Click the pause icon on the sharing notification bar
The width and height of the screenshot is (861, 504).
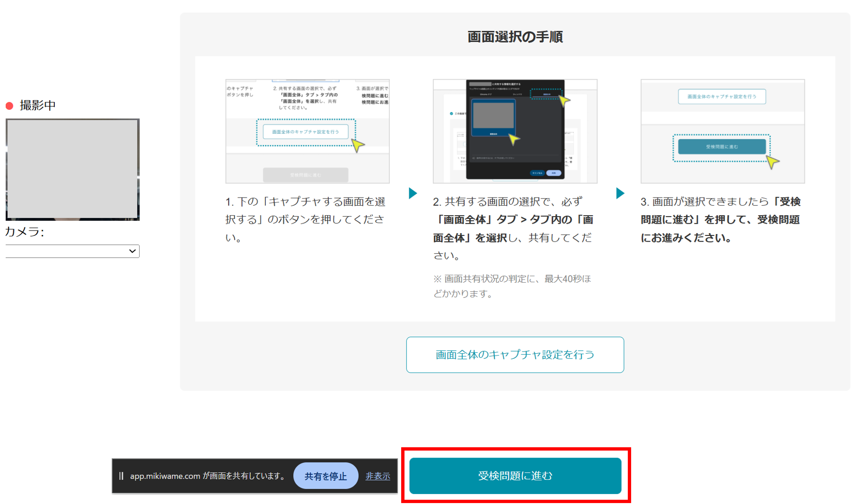pyautogui.click(x=122, y=476)
